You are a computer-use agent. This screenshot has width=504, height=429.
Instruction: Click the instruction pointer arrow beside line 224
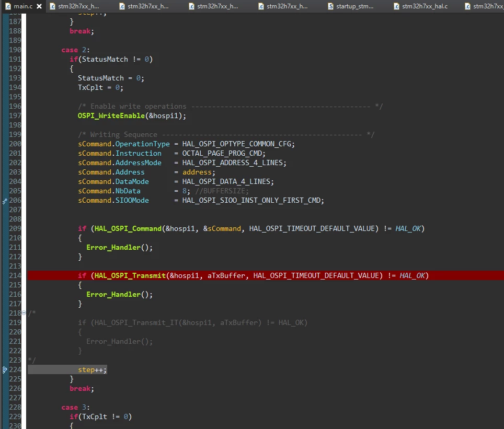[x=5, y=369]
